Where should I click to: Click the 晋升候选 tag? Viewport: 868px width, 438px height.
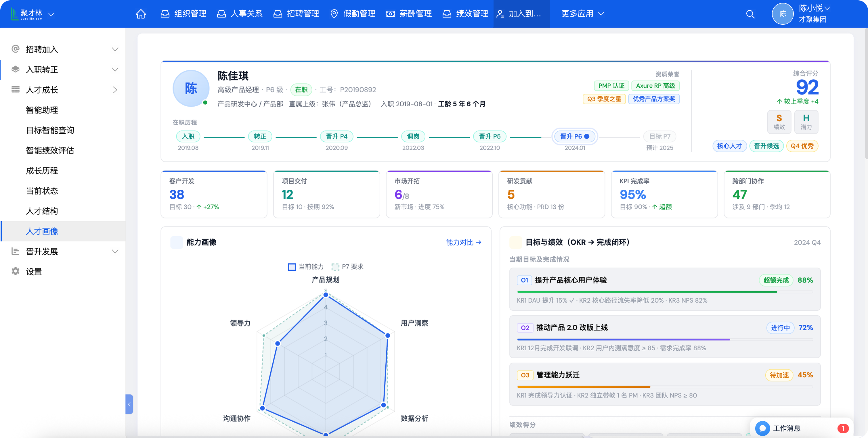pos(766,146)
